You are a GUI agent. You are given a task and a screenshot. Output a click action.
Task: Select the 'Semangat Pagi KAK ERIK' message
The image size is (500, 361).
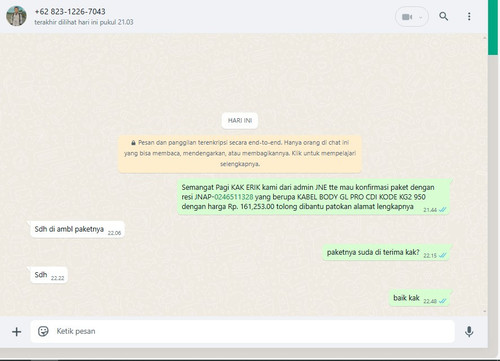pyautogui.click(x=313, y=197)
